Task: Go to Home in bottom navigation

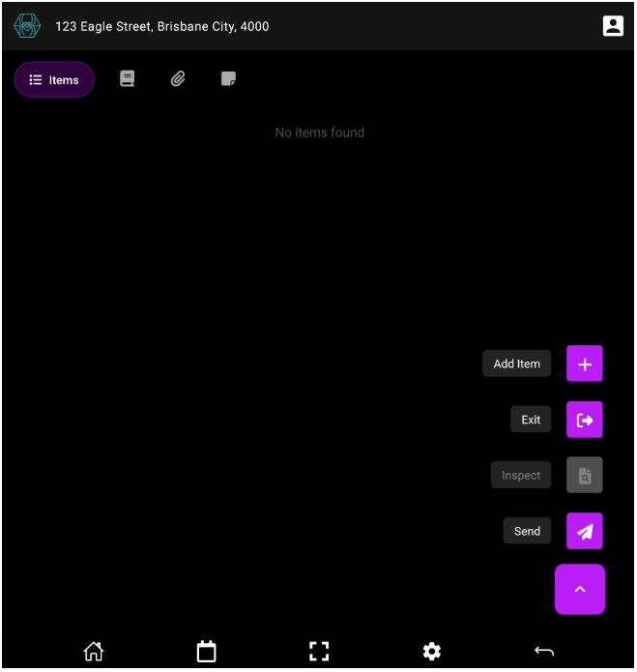Action: 94,652
